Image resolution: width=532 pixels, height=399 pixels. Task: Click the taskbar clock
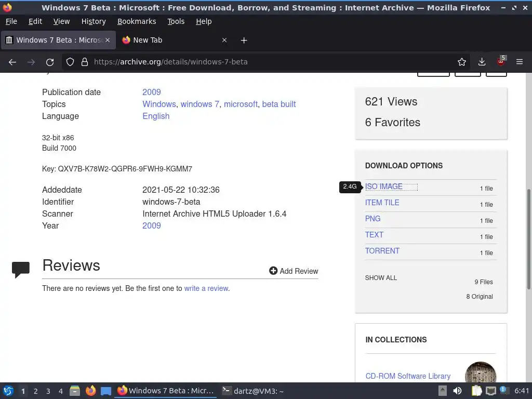tap(522, 391)
